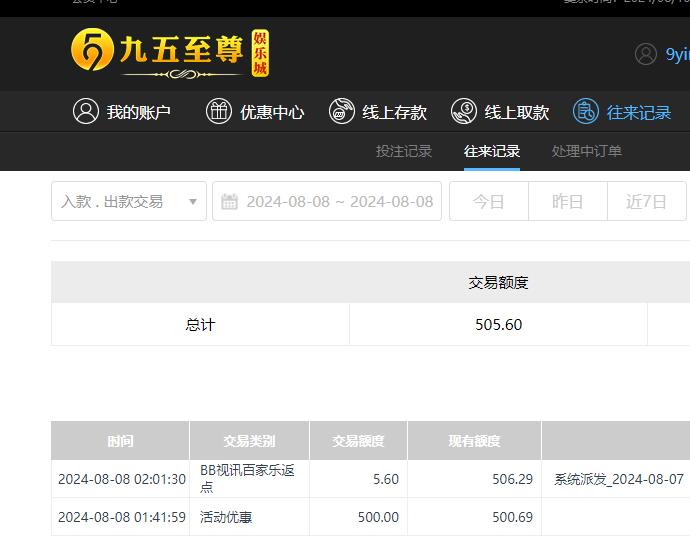
Task: Click the 我的账户 person icon
Action: tap(86, 111)
